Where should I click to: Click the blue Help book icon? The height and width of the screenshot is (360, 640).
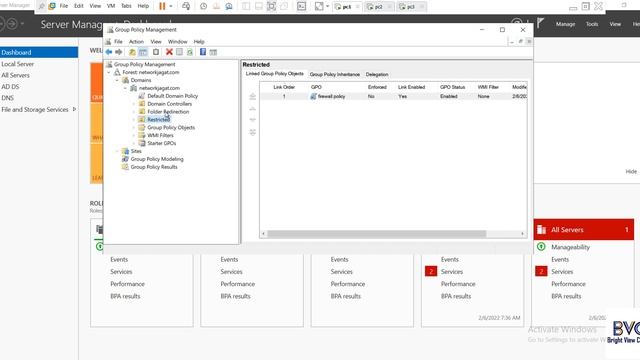203,52
